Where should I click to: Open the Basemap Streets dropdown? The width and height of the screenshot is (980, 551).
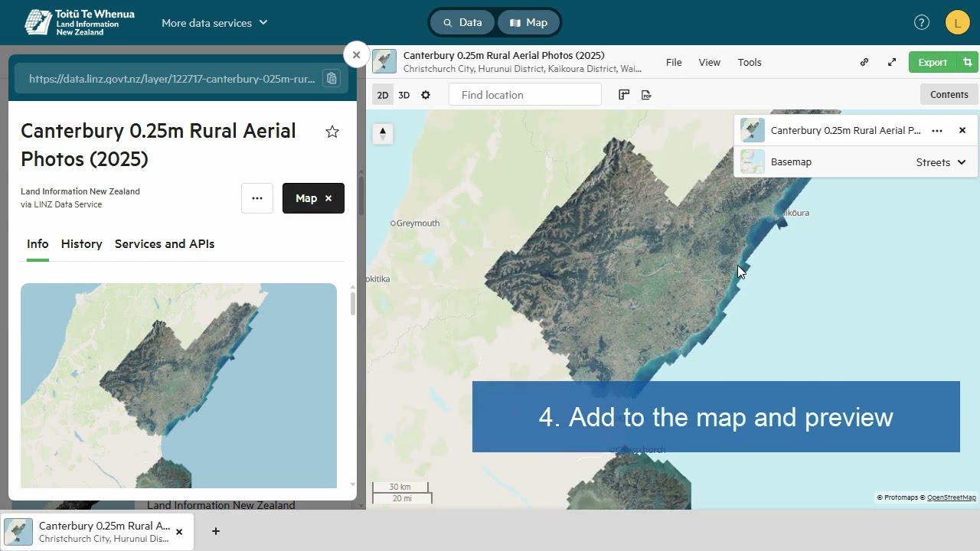click(941, 162)
